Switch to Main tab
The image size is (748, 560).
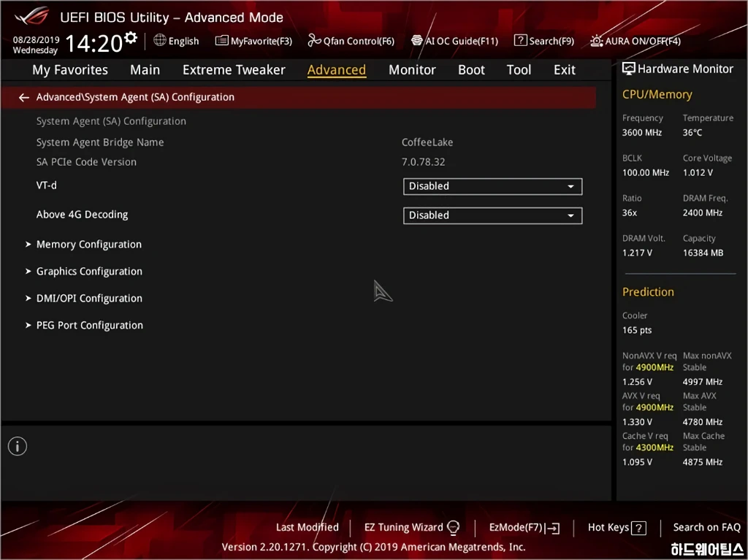[145, 70]
